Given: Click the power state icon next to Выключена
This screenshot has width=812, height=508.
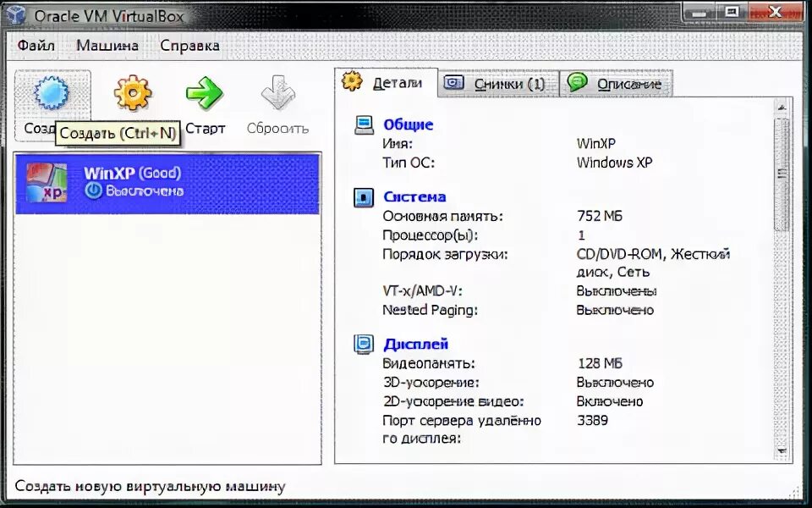Looking at the screenshot, I should coord(93,190).
